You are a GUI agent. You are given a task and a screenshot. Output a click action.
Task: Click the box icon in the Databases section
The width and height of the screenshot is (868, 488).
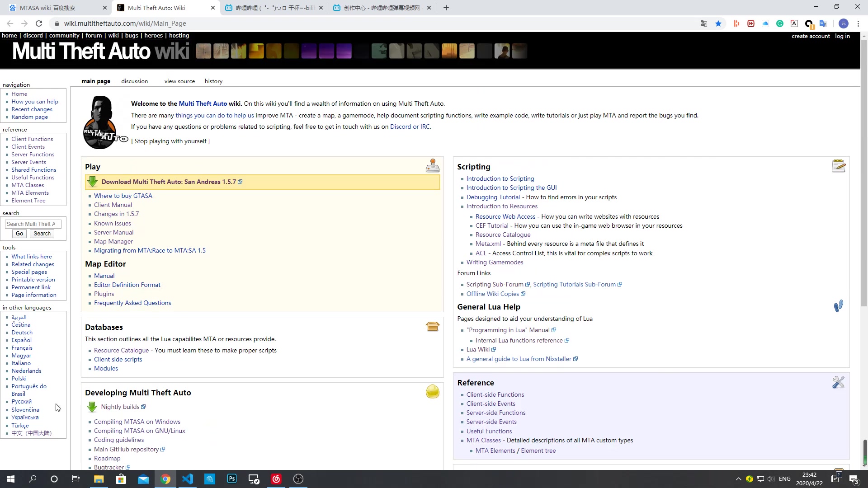point(432,326)
